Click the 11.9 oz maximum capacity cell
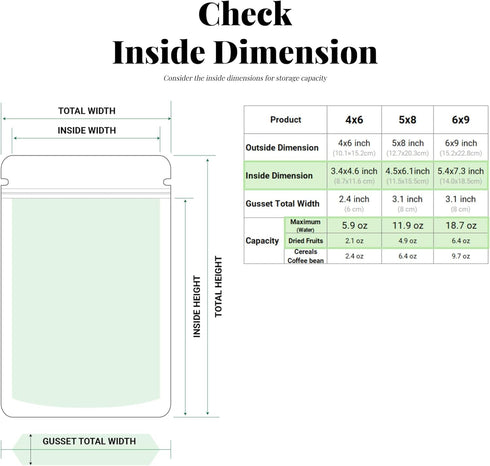This screenshot has height=466, width=490. [407, 226]
